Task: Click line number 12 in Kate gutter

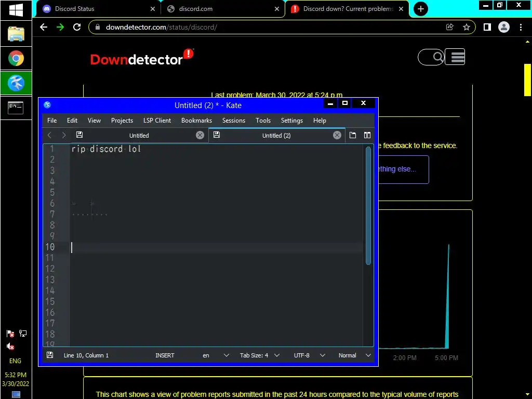Action: point(50,269)
